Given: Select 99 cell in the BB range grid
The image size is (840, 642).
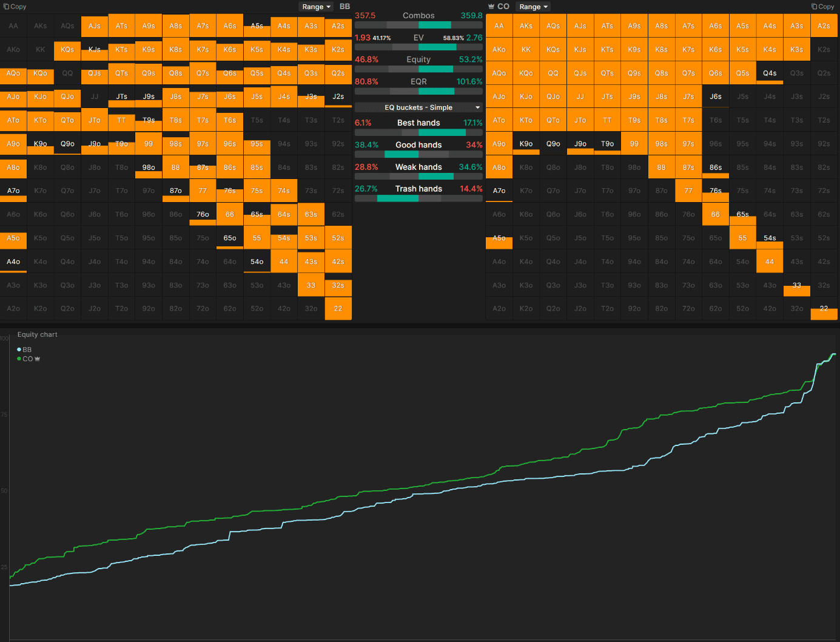Looking at the screenshot, I should [149, 144].
